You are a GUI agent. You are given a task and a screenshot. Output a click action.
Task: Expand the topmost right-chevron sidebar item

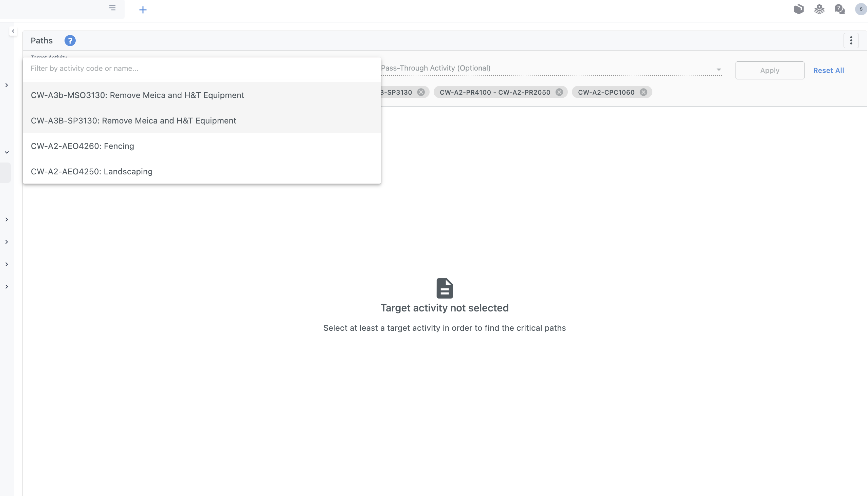7,85
